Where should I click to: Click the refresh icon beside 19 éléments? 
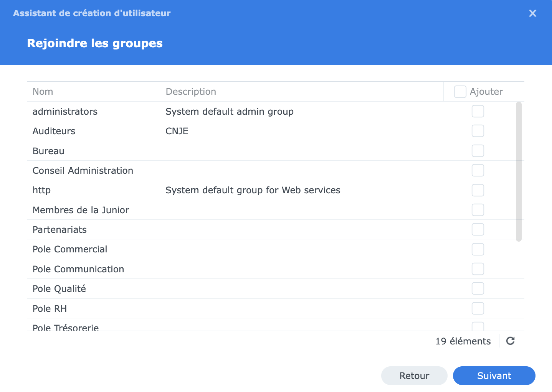[510, 341]
